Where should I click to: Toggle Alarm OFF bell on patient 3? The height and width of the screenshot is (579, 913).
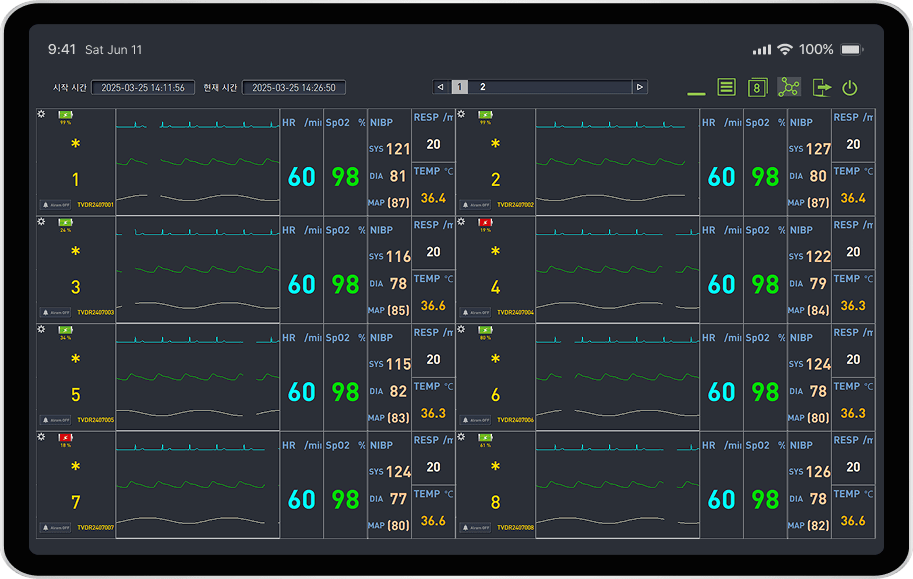point(55,313)
